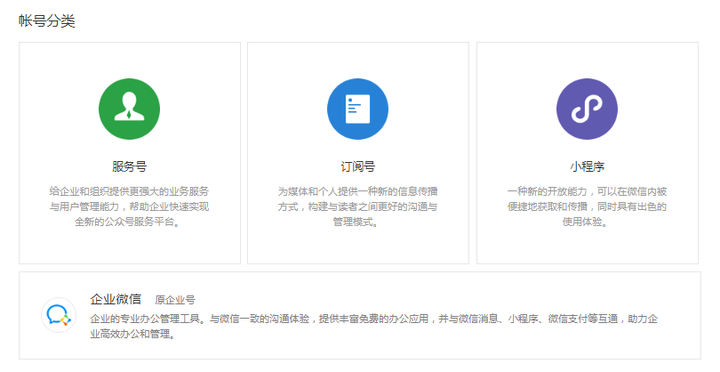Click the green 服务号 person icon
The width and height of the screenshot is (720, 372).
tap(129, 109)
